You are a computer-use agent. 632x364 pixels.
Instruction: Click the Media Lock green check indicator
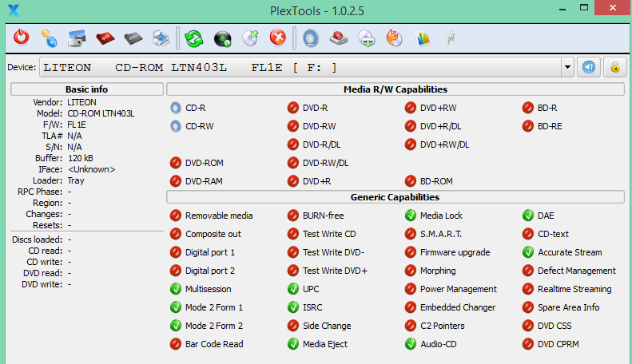[x=411, y=216]
